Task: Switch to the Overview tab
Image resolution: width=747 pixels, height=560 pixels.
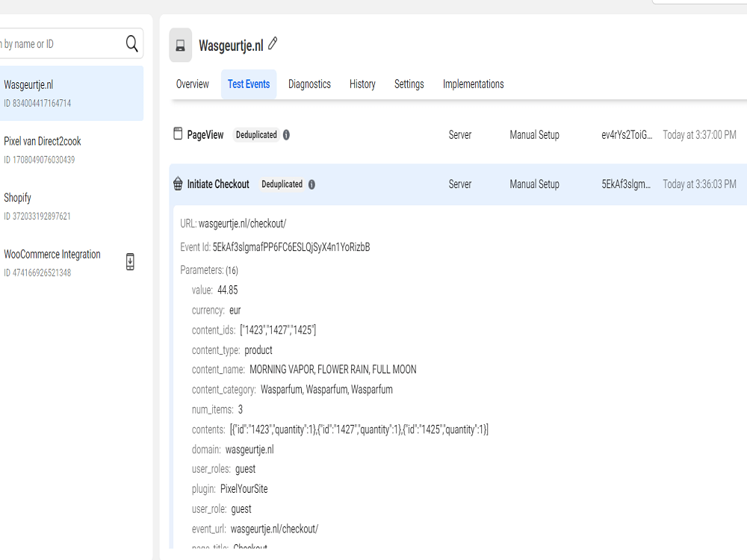Action: pyautogui.click(x=192, y=84)
